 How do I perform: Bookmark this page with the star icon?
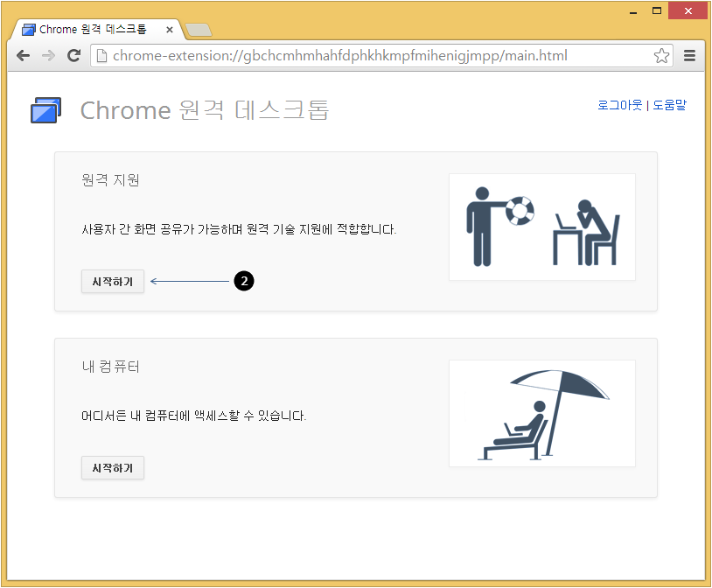[x=661, y=56]
